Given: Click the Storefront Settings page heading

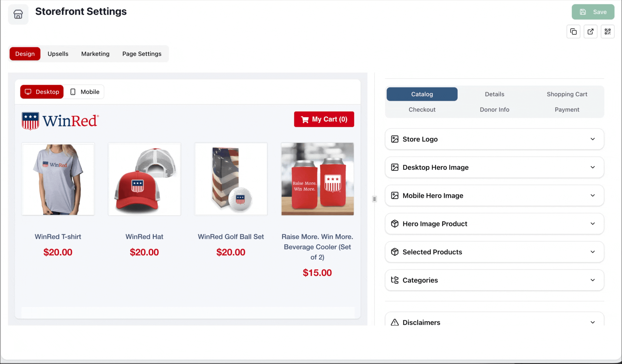Looking at the screenshot, I should pyautogui.click(x=81, y=11).
